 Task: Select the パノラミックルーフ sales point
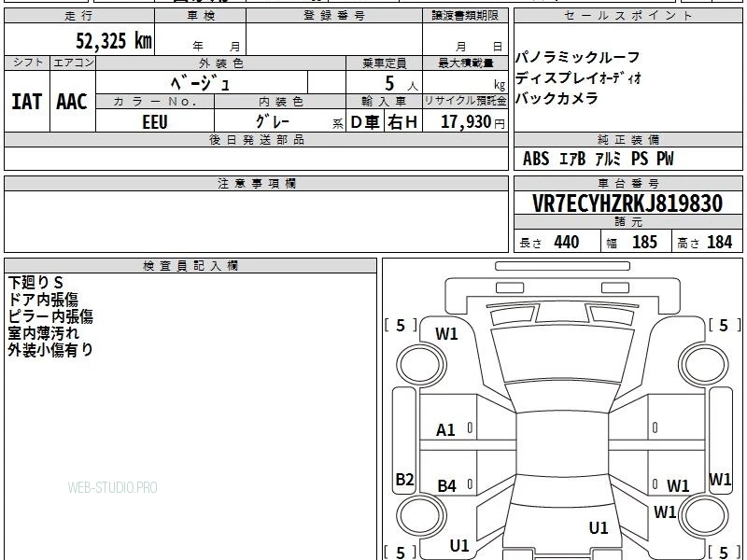(577, 58)
